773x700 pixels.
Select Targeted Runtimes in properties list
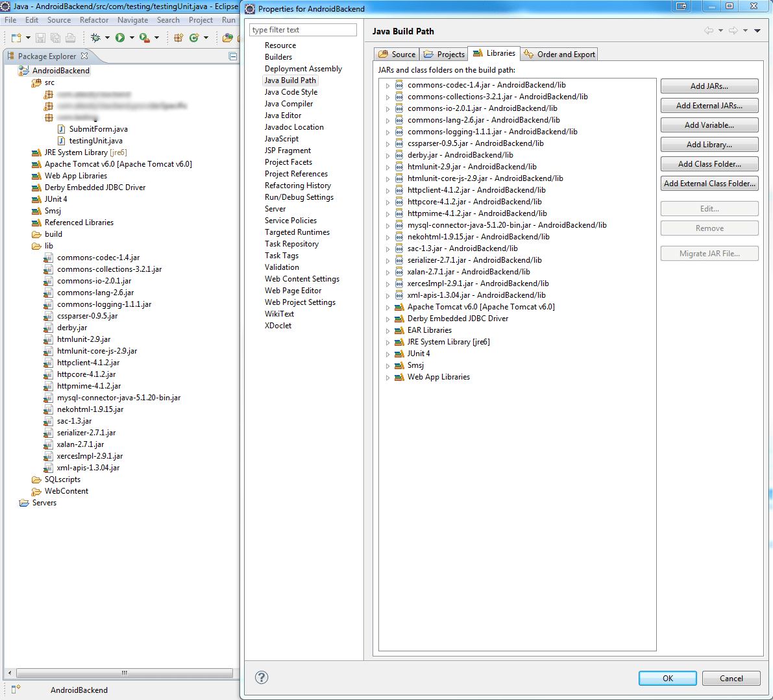click(x=297, y=232)
